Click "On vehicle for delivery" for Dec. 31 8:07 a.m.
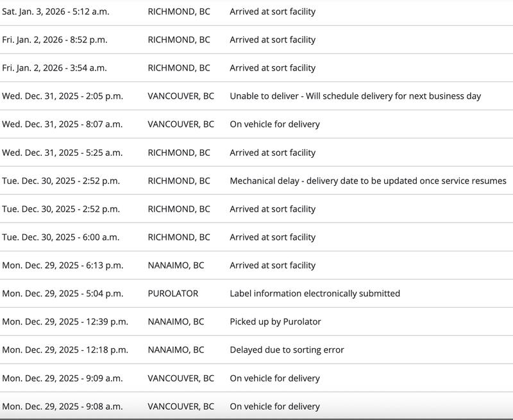This screenshot has height=420, width=513. coord(274,124)
